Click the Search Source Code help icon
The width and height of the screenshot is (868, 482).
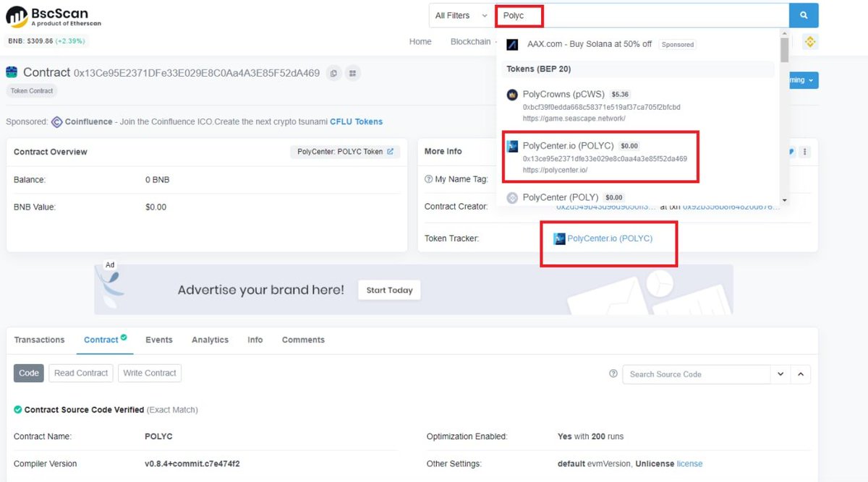[613, 374]
